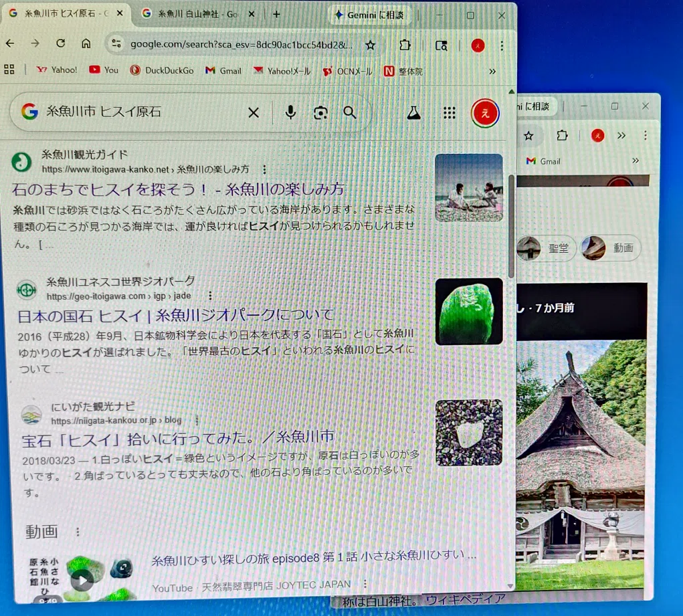
Task: Open Search Labs flask icon
Action: [413, 113]
